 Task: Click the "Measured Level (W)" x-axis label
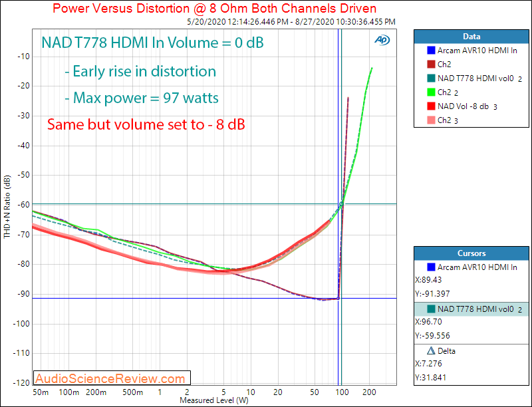[214, 400]
